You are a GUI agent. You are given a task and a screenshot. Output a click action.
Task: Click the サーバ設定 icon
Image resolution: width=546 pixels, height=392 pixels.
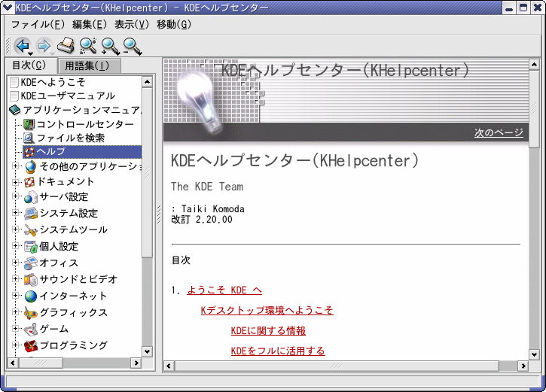[x=31, y=197]
